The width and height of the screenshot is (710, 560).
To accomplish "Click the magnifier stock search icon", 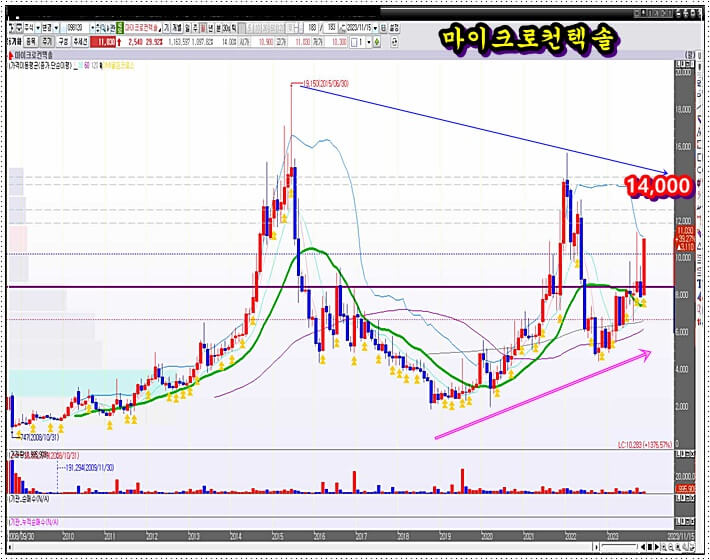I will (x=103, y=28).
